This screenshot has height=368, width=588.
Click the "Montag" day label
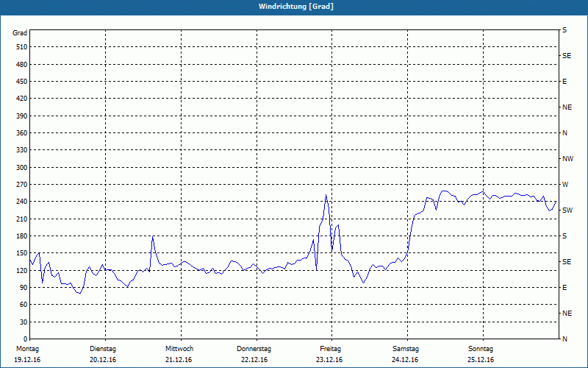27,349
